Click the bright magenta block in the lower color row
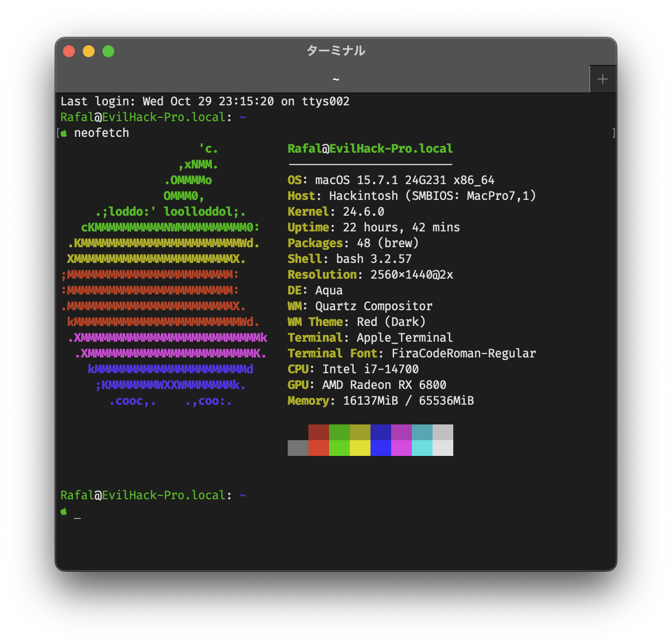 [x=402, y=448]
